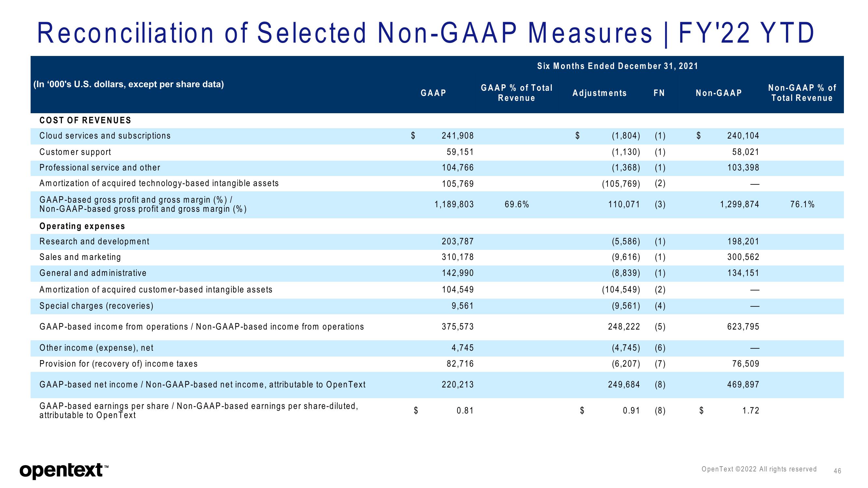The width and height of the screenshot is (868, 488).
Task: Click the Non-GAAP net income 469,897
Action: click(x=743, y=385)
